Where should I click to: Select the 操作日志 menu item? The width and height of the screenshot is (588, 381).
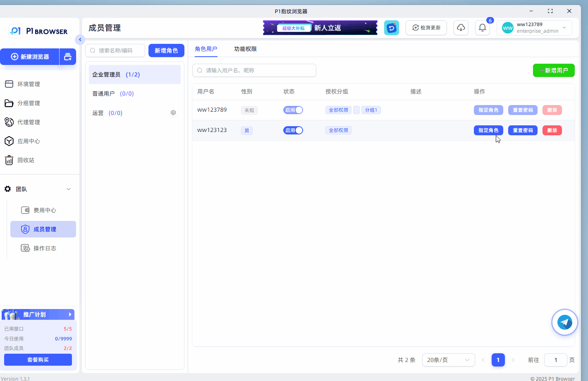[x=45, y=248]
